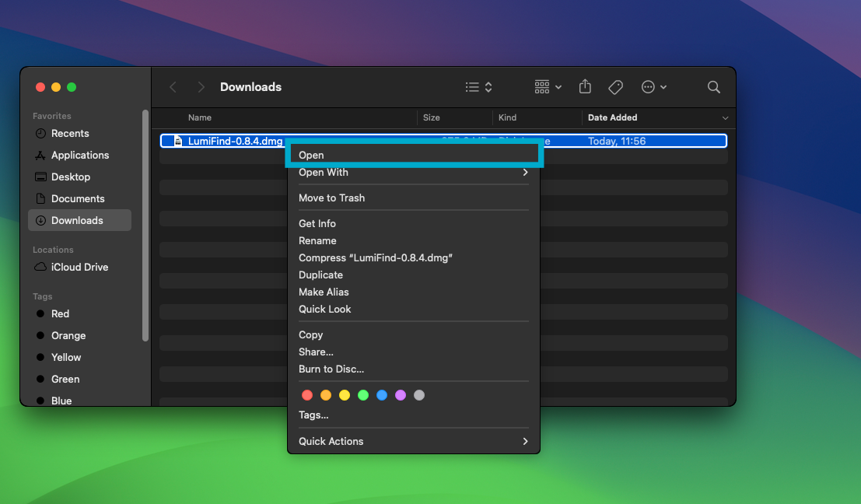Choose Make Alias

pyautogui.click(x=414, y=292)
